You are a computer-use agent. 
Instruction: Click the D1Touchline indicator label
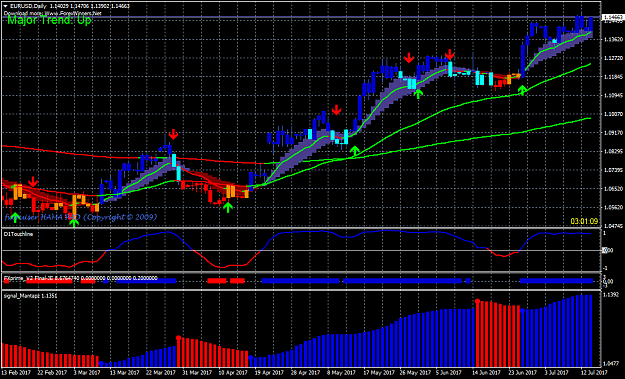[x=18, y=234]
